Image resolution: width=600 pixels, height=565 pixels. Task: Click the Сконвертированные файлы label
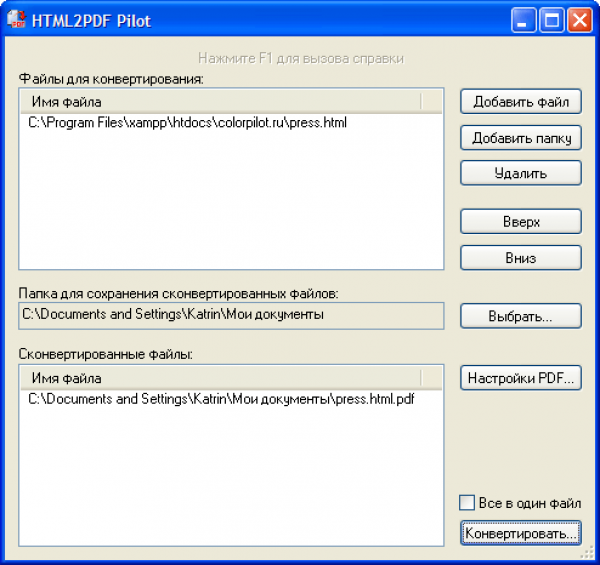(106, 354)
